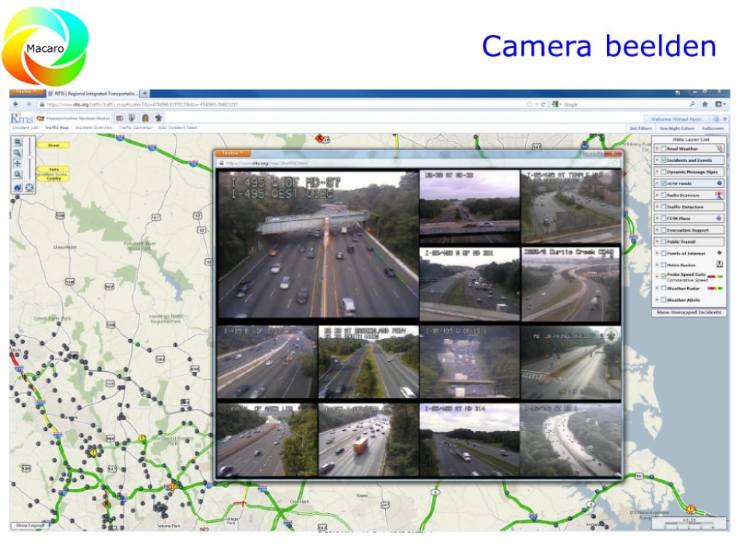Uncheck the Incidents and Events layer
Viewport: 747px width, 560px height.
pyautogui.click(x=662, y=160)
